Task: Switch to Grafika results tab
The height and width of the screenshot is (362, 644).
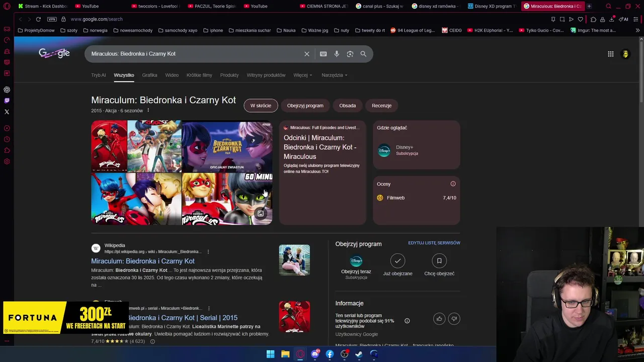Action: [149, 75]
